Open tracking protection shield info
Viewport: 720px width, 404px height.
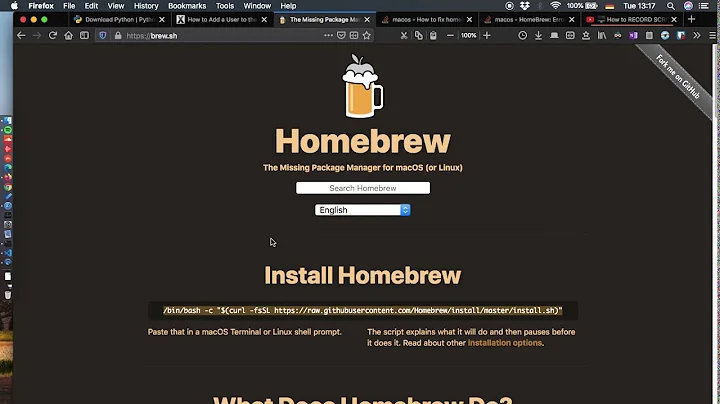pos(103,35)
